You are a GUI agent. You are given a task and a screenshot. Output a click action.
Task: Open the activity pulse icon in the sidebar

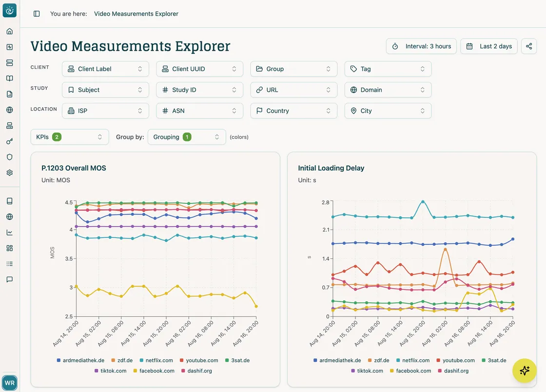10,47
